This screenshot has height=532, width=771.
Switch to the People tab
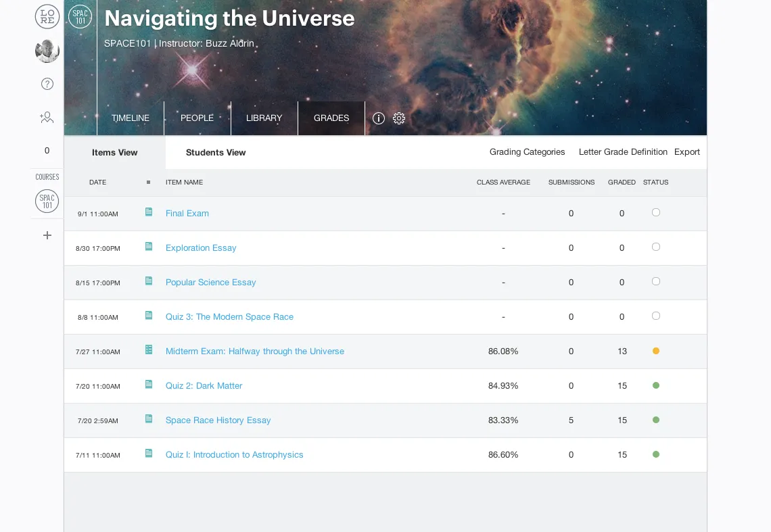click(197, 118)
